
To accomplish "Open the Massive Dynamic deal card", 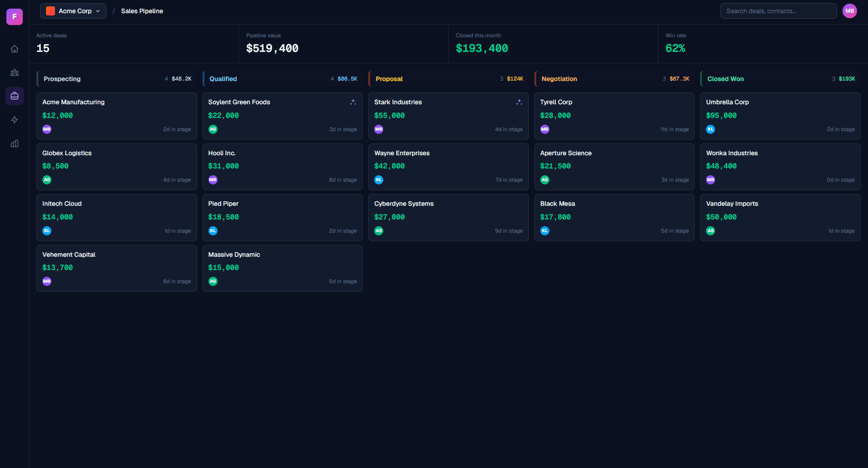I will pos(282,268).
